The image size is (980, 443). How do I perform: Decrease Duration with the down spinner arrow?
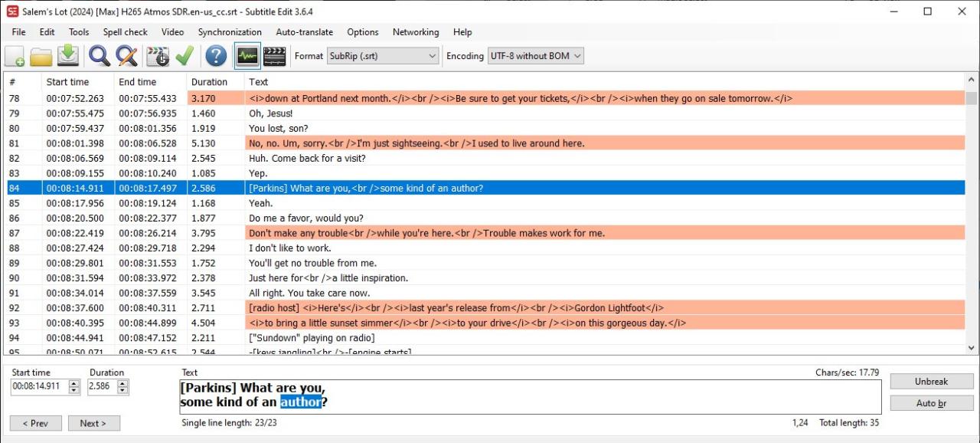pos(122,391)
